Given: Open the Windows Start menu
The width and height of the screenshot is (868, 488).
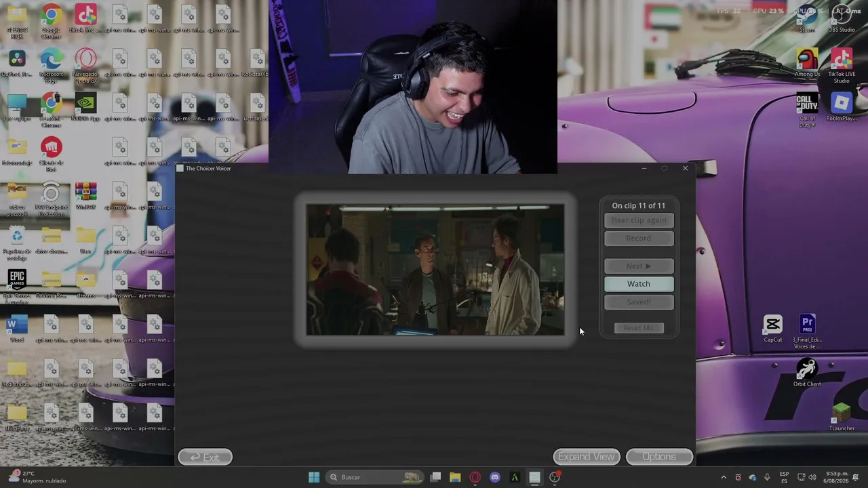Looking at the screenshot, I should click(x=314, y=477).
